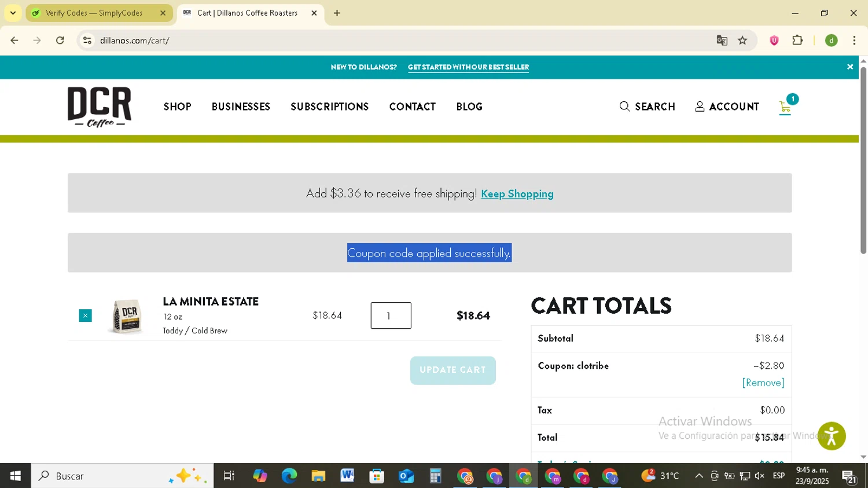Open Chrome three-dot menu
The image size is (868, 488).
(x=854, y=41)
